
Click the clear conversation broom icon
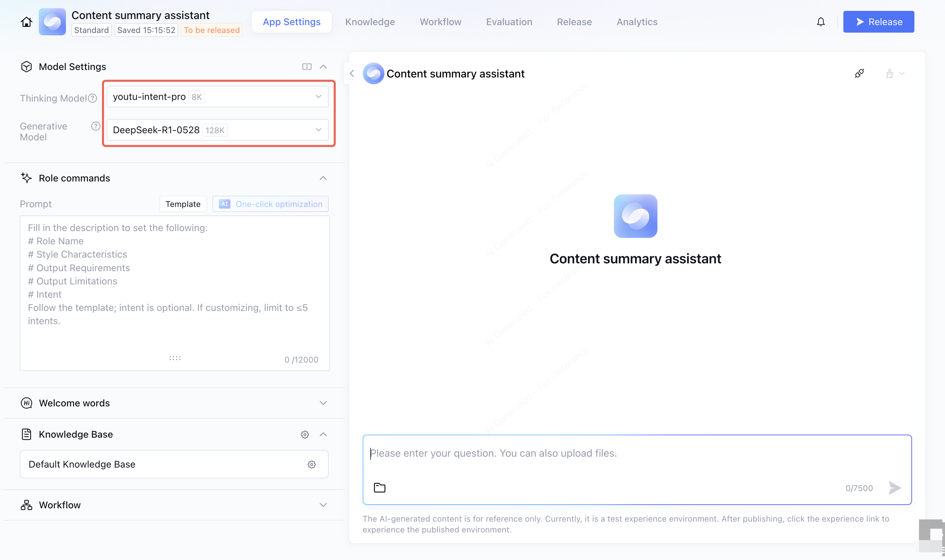[x=890, y=74]
